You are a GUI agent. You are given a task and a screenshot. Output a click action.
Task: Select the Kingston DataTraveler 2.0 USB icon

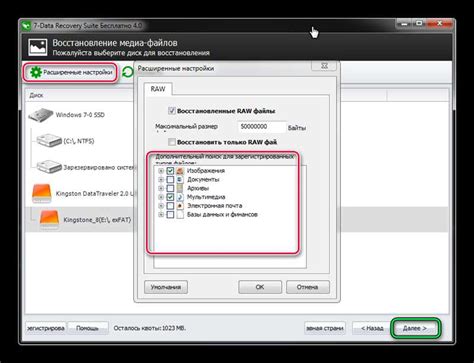(42, 193)
